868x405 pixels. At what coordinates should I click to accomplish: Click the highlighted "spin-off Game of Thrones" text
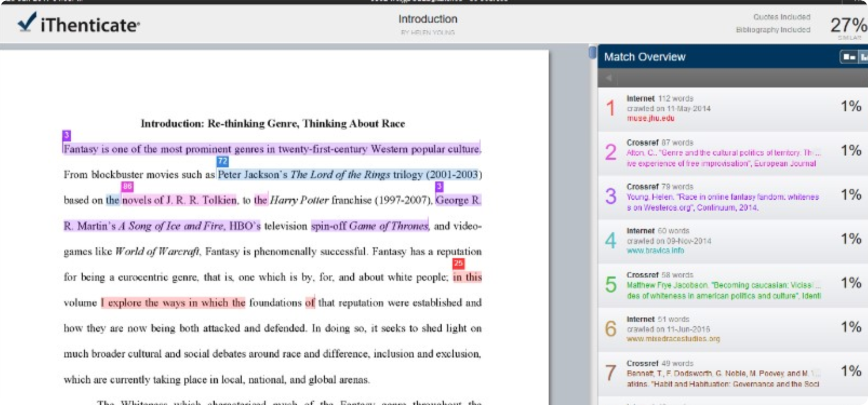[x=370, y=226]
